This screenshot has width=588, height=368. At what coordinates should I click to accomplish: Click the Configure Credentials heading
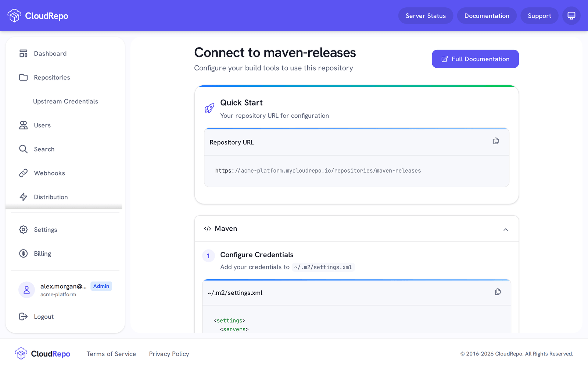pyautogui.click(x=257, y=255)
